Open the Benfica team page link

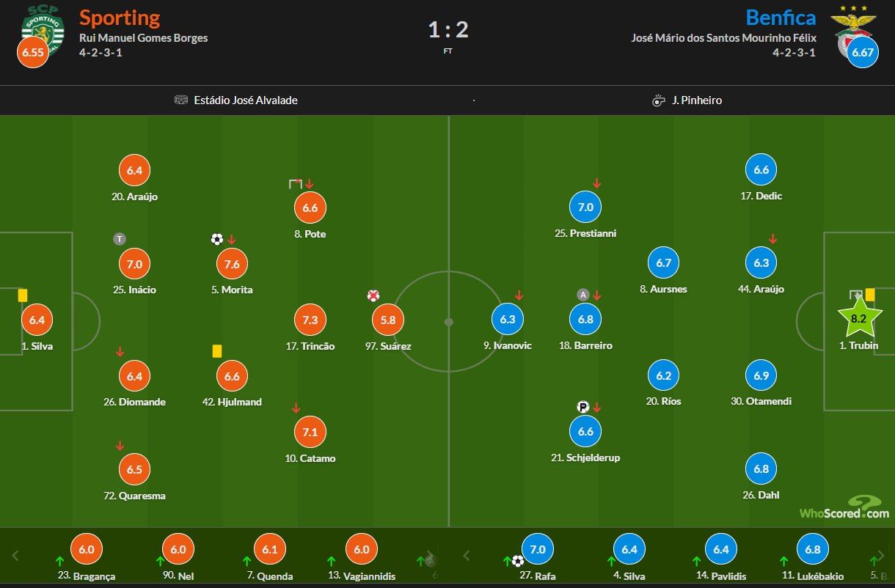point(782,18)
